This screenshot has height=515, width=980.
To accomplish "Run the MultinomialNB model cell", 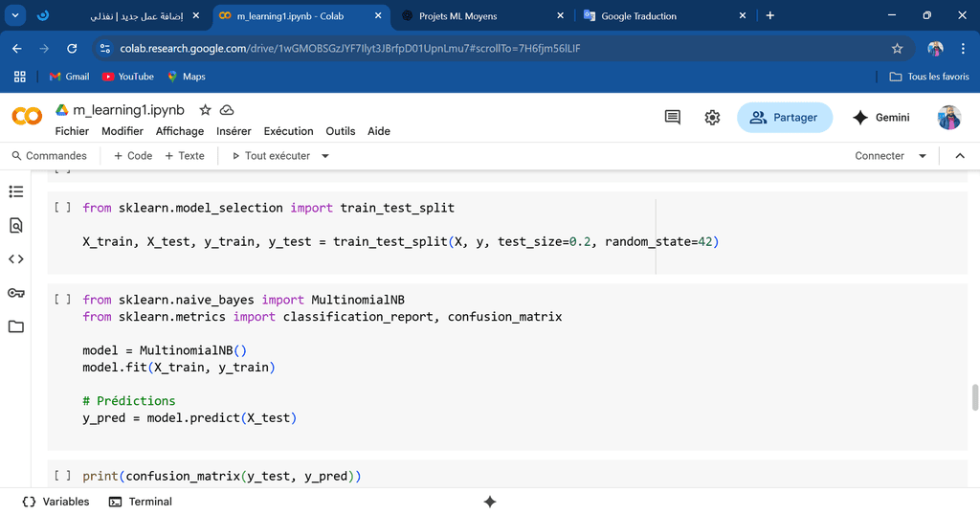I will (62, 300).
